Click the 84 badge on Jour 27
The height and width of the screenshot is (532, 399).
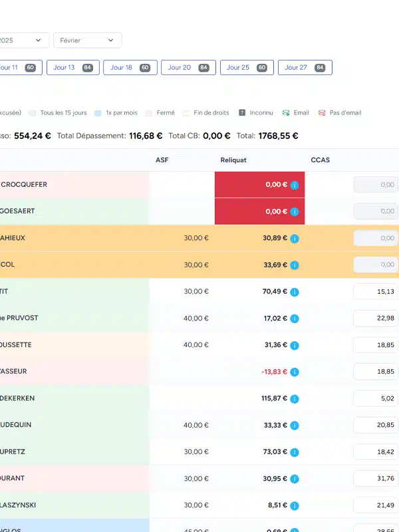coord(320,68)
